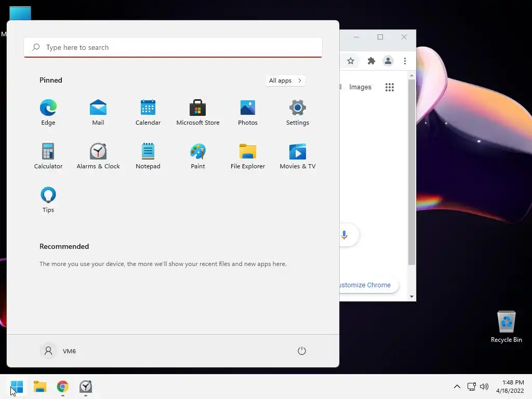
Task: Open Edge from pinned apps
Action: pos(48,112)
